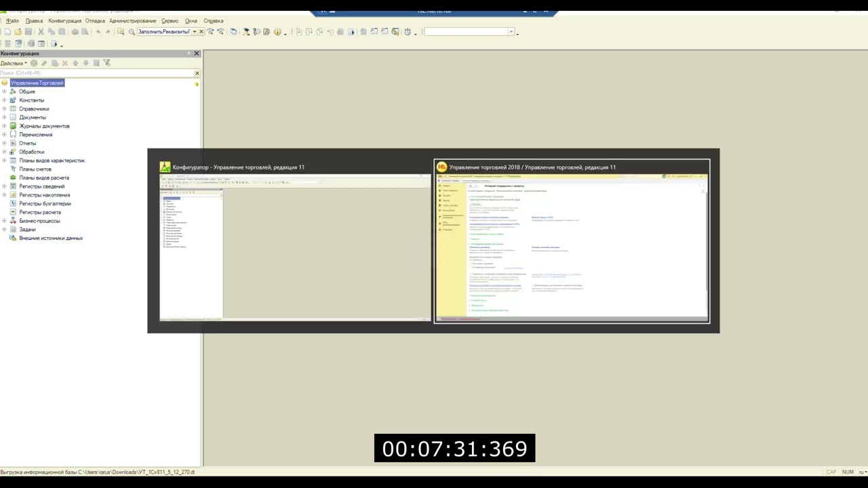Click the Redo arrow icon

108,32
